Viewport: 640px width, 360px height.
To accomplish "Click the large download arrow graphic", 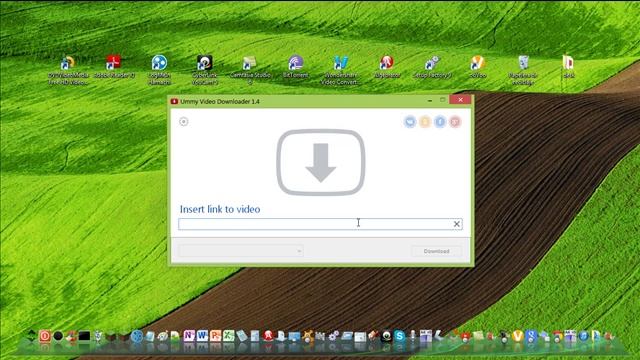I will (321, 162).
